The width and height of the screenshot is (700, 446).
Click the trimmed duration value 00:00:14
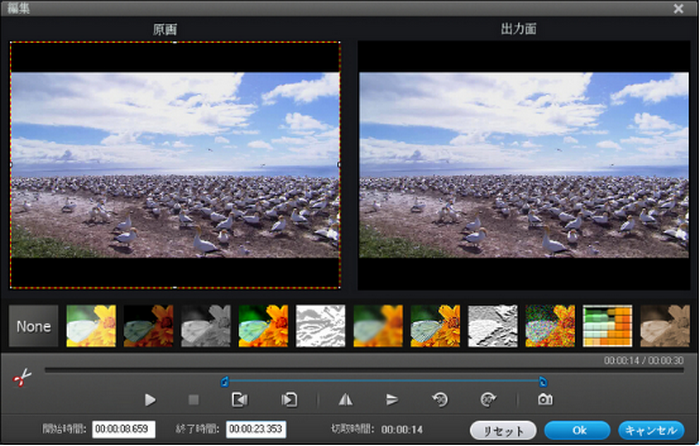(402, 429)
